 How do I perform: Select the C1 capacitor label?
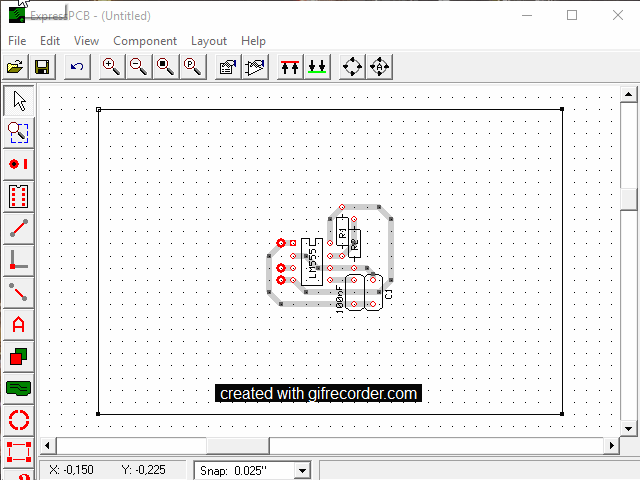tap(388, 294)
